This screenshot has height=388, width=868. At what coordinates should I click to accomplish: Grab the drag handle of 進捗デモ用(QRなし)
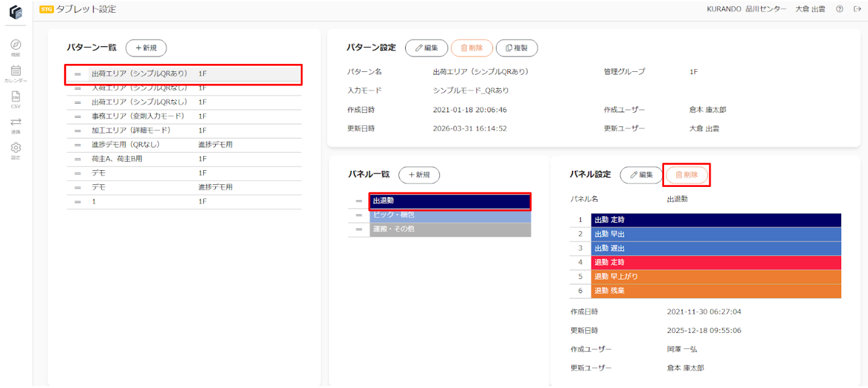coord(77,145)
